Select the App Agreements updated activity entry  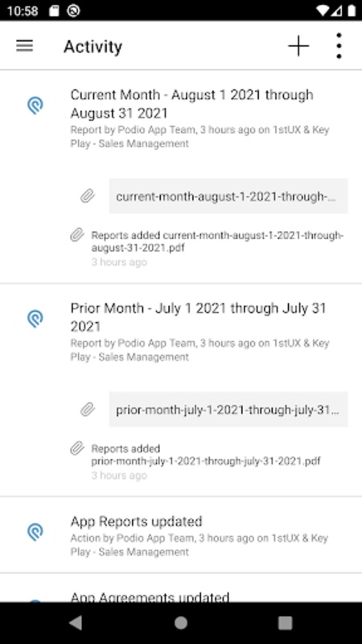point(181,588)
